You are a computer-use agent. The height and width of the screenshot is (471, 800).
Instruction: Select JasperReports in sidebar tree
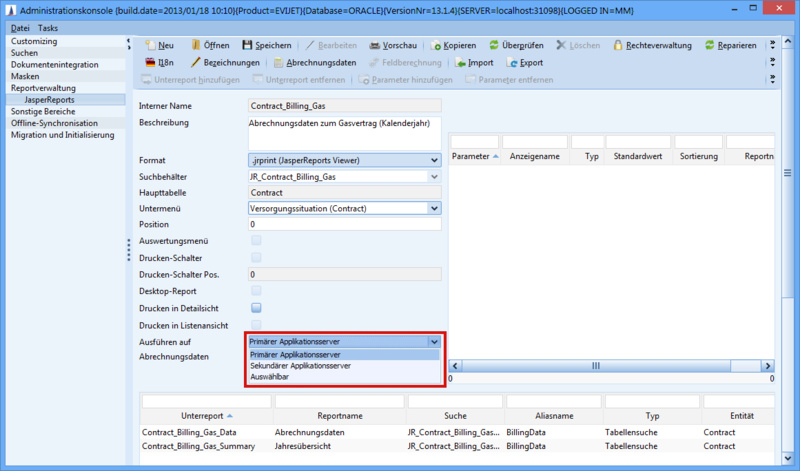pyautogui.click(x=48, y=100)
